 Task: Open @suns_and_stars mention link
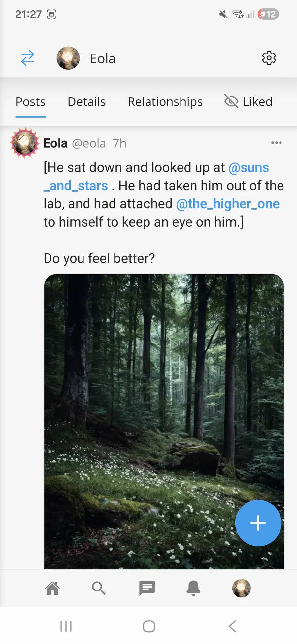[248, 168]
